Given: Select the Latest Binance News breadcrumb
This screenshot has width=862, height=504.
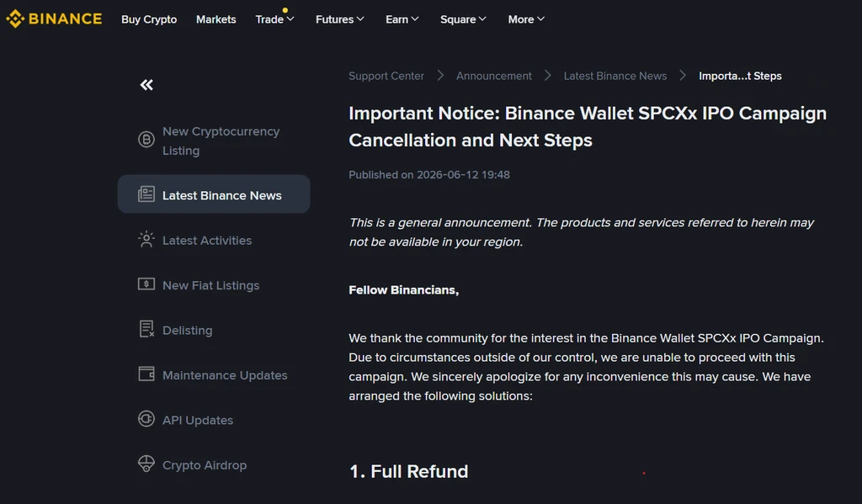Looking at the screenshot, I should coord(615,76).
